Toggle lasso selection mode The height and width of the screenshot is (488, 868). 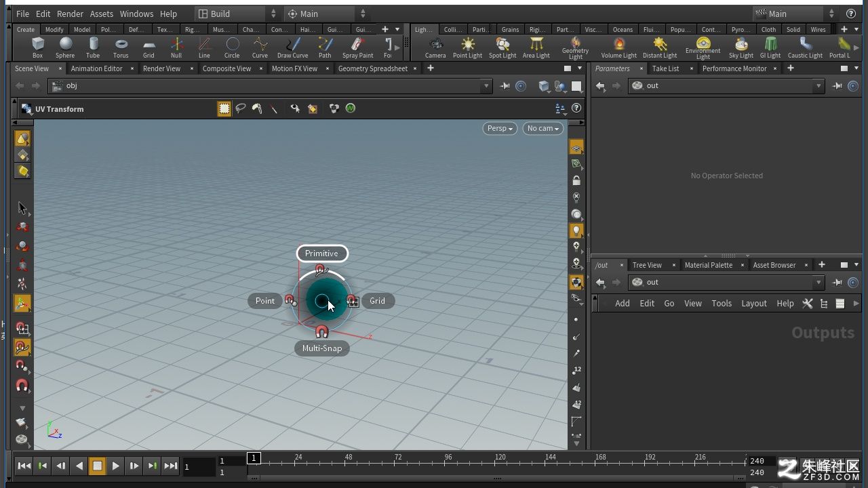(240, 108)
